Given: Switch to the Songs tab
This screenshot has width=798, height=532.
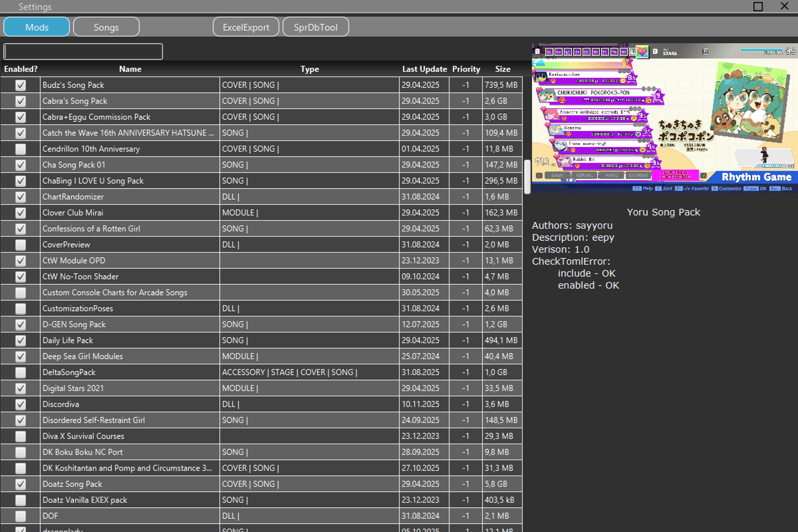Looking at the screenshot, I should (x=106, y=27).
